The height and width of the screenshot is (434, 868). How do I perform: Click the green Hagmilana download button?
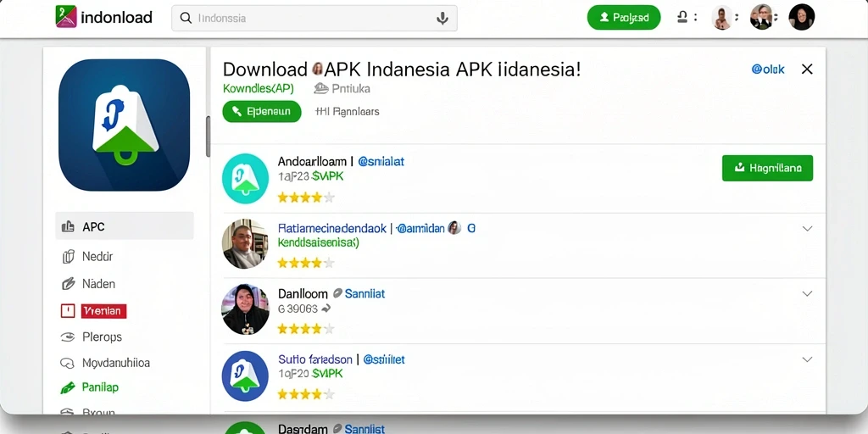767,169
